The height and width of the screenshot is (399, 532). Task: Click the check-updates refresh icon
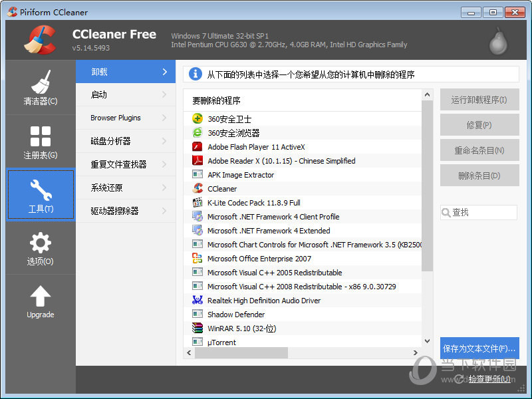point(460,378)
